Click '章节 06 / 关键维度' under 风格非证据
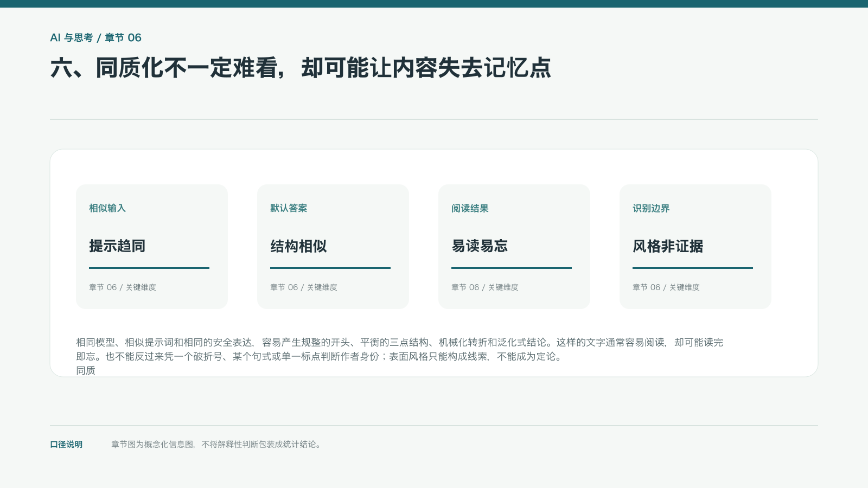The image size is (868, 488). coord(666,287)
